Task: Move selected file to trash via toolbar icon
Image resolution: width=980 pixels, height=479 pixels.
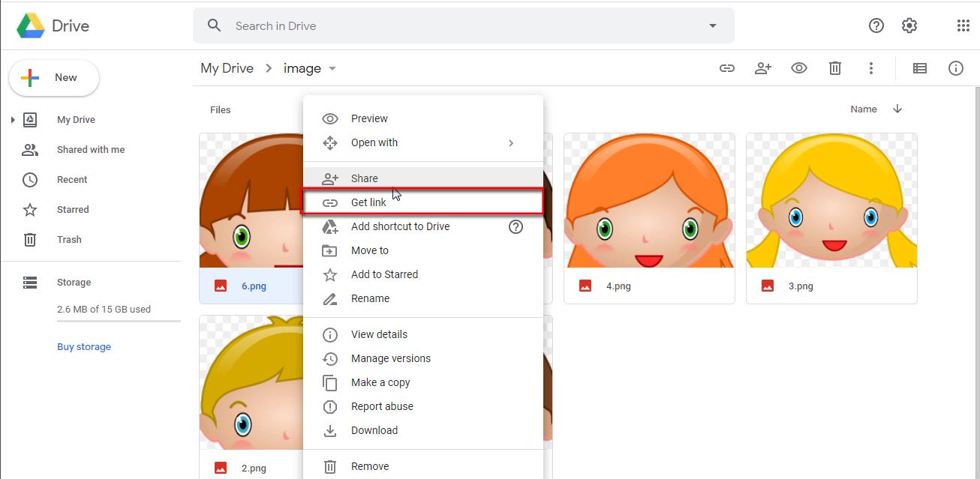Action: 834,67
